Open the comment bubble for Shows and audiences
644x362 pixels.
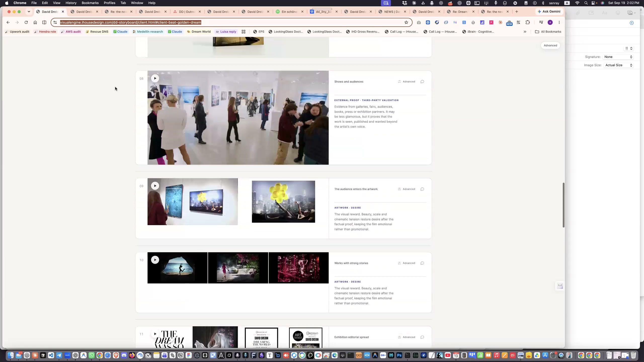tap(422, 81)
